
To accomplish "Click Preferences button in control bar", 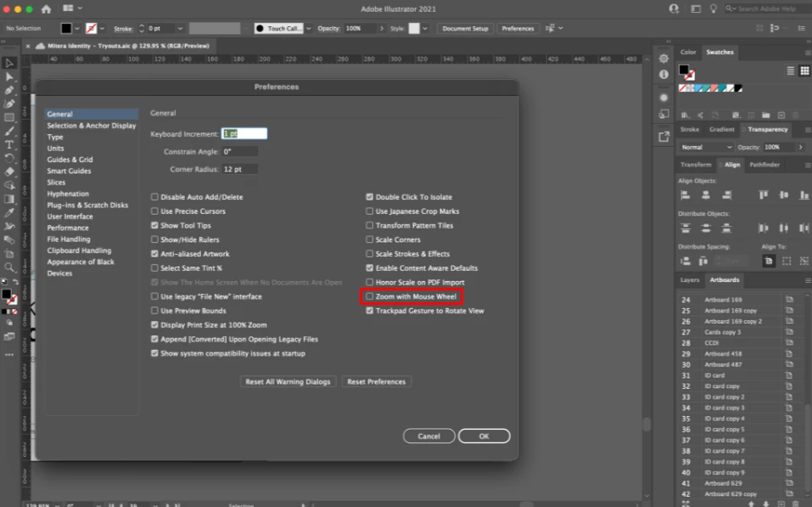I will pyautogui.click(x=518, y=29).
